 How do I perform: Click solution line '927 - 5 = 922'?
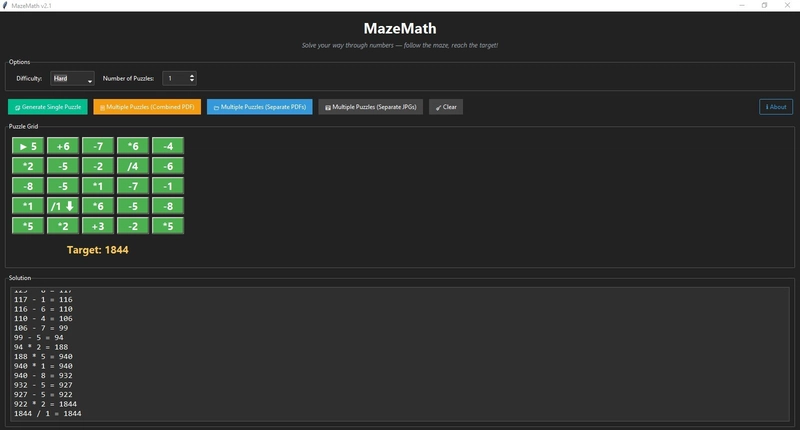[43, 395]
